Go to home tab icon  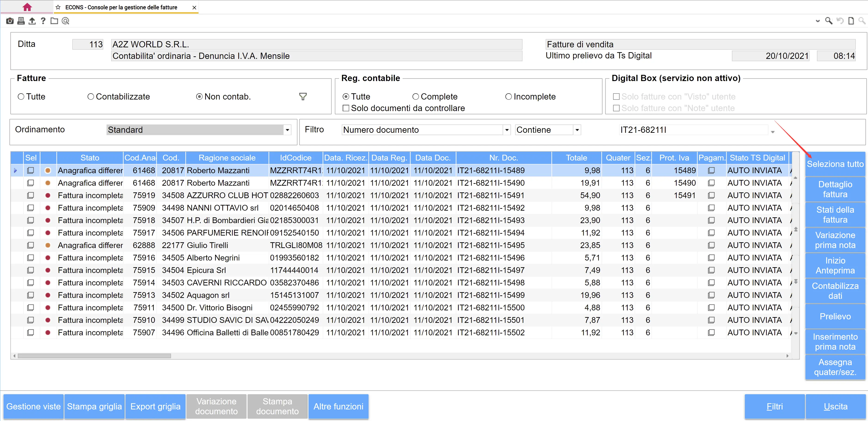[x=27, y=7]
